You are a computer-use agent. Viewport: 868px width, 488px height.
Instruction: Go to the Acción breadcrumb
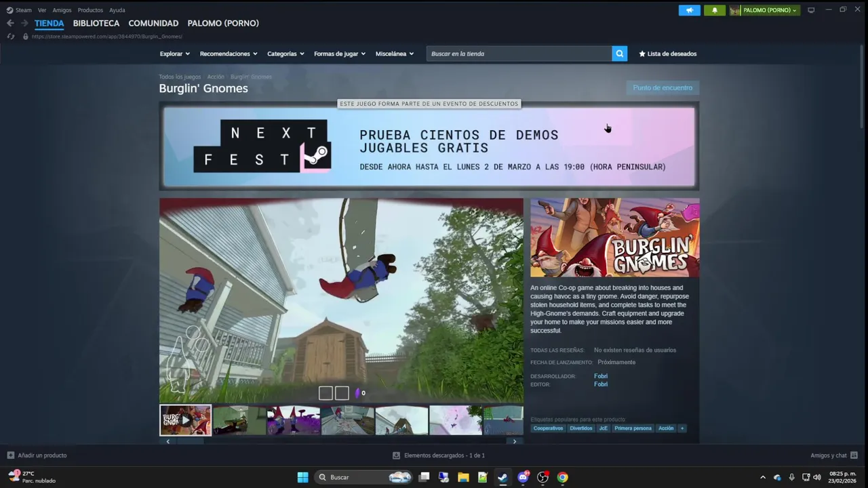click(216, 77)
